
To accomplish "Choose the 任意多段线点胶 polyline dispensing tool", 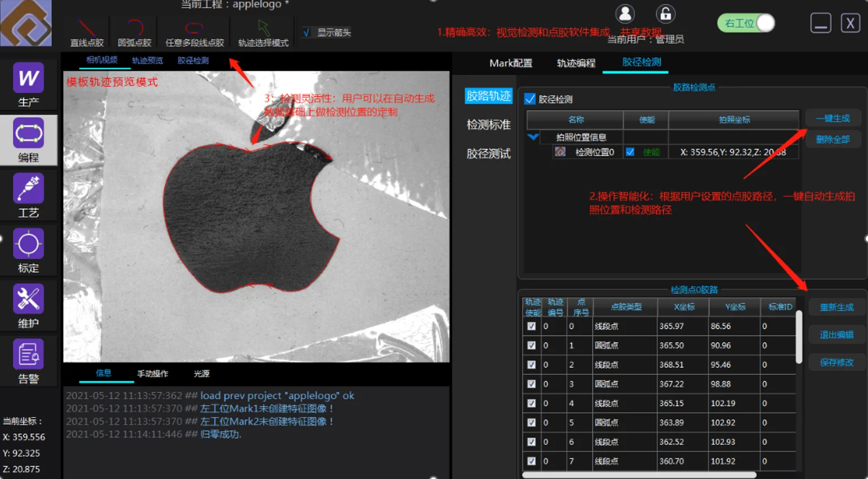I will point(195,33).
